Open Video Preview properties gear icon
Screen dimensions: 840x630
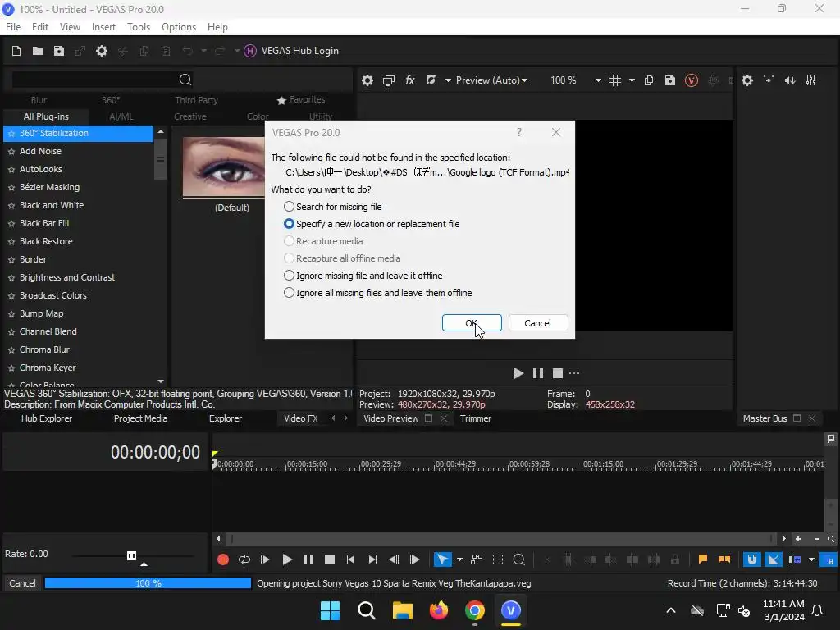pyautogui.click(x=367, y=80)
